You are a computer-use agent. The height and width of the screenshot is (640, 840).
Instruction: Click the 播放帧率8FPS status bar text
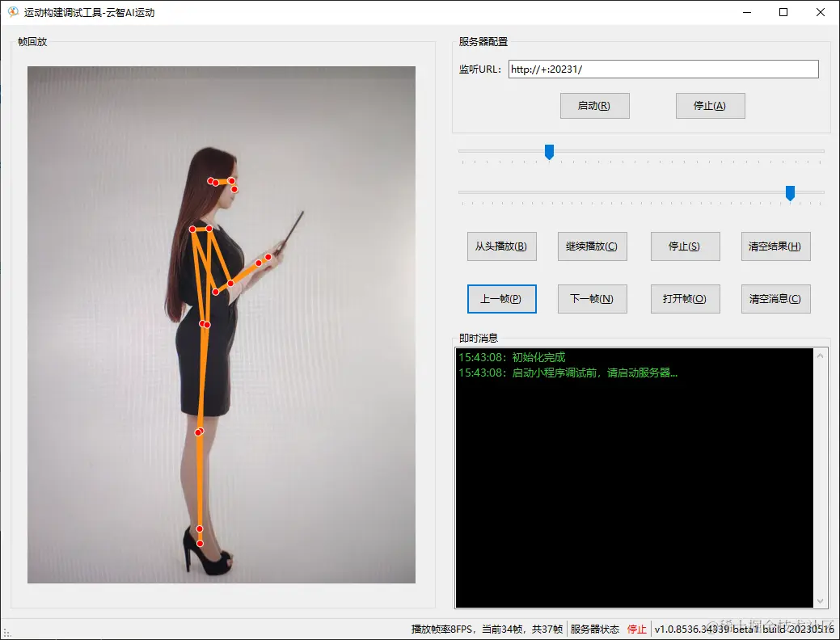pyautogui.click(x=487, y=629)
